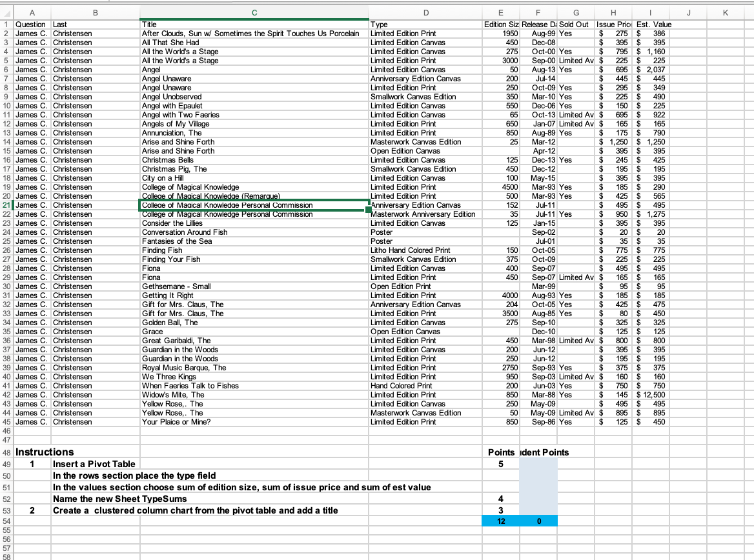Select column I header showing Est. Value

[651, 12]
